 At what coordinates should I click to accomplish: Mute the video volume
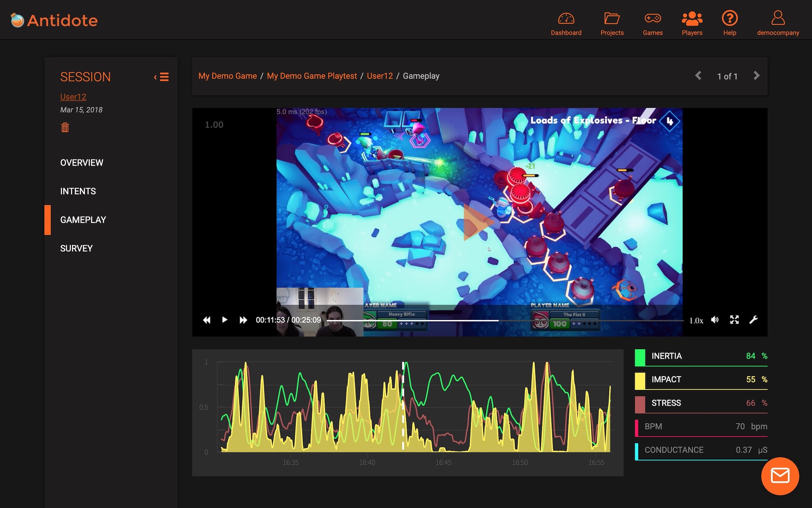[715, 320]
